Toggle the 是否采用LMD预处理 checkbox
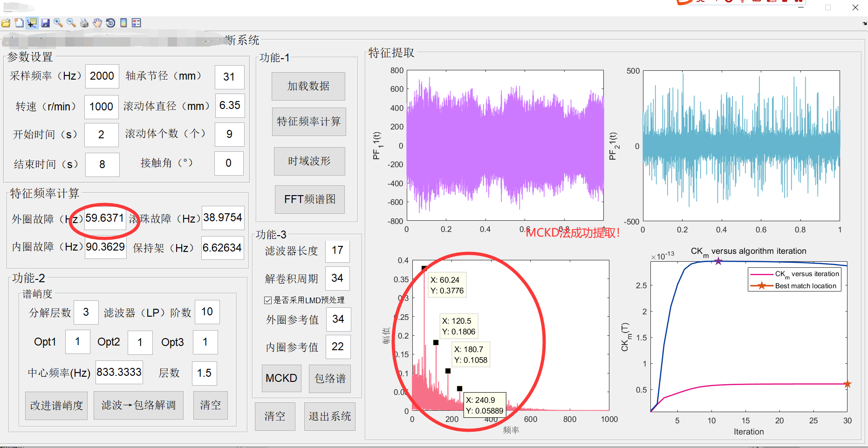The height and width of the screenshot is (448, 868). coord(268,300)
